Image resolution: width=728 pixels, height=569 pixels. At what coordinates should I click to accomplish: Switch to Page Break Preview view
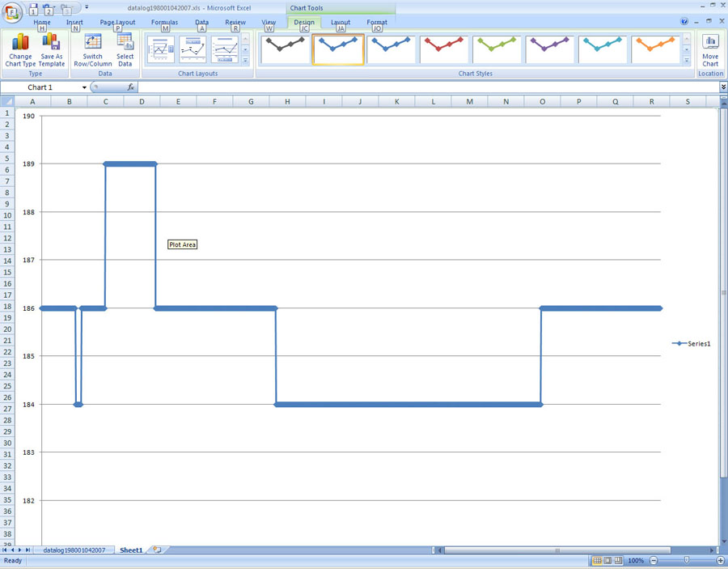click(x=618, y=561)
